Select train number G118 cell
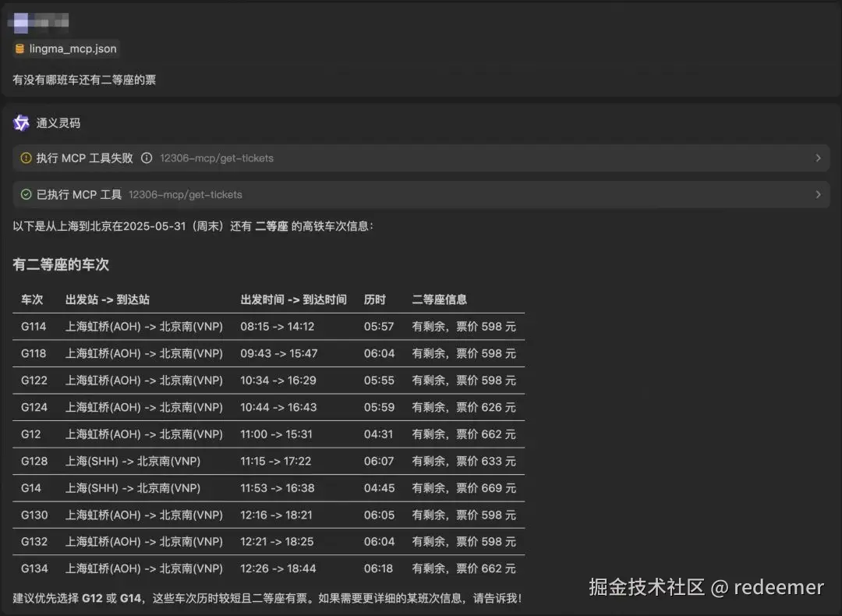Screen dimensions: 842x616 (x=34, y=353)
